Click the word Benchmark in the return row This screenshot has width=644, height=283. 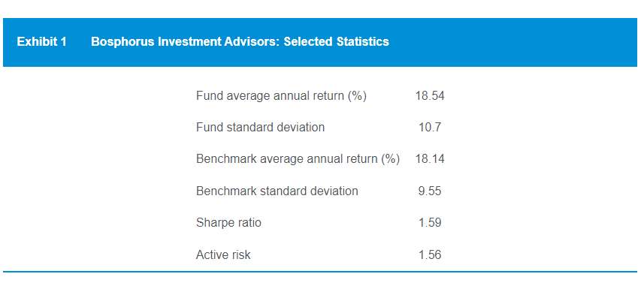pos(226,158)
